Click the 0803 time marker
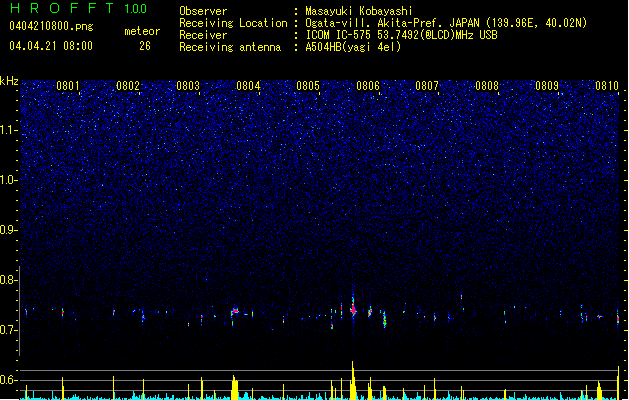Viewport: 629px width, 400px height. (188, 86)
